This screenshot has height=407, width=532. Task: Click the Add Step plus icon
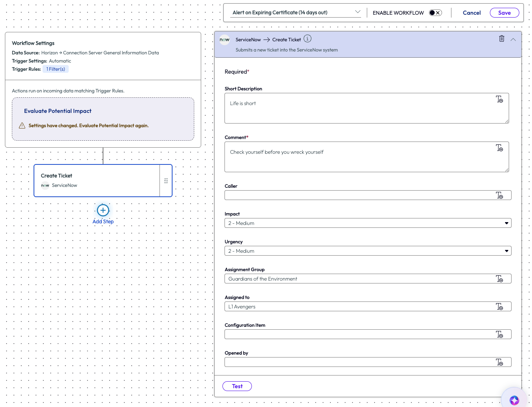click(x=103, y=210)
